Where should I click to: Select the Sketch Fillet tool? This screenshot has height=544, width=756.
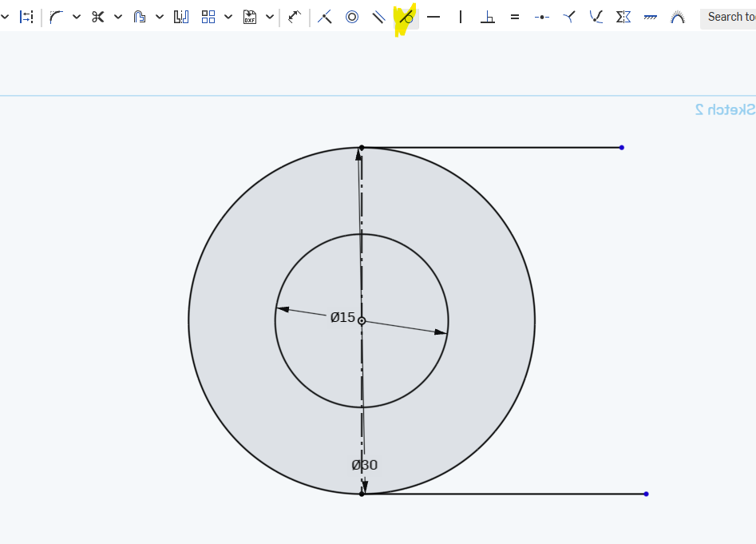pyautogui.click(x=56, y=17)
